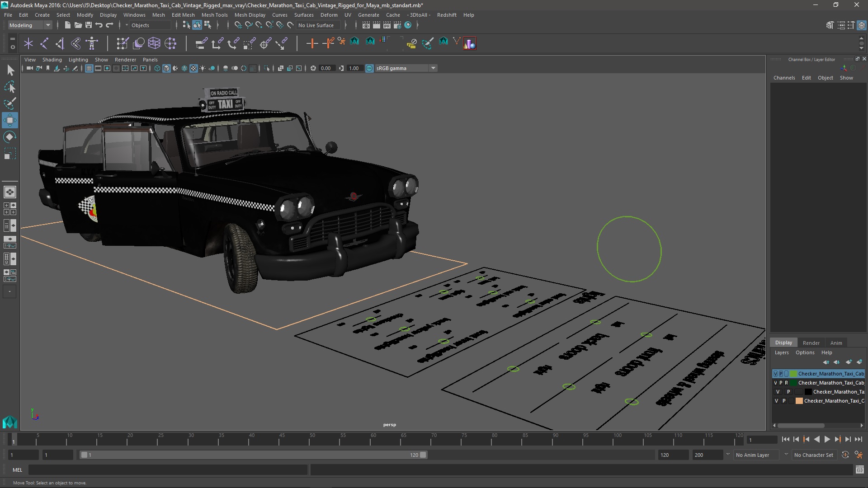Step forward one frame

(848, 439)
